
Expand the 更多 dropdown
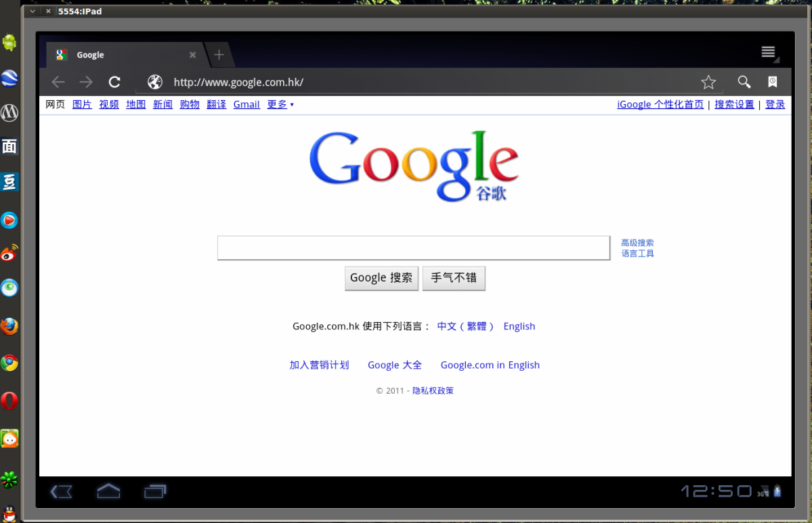coord(280,104)
